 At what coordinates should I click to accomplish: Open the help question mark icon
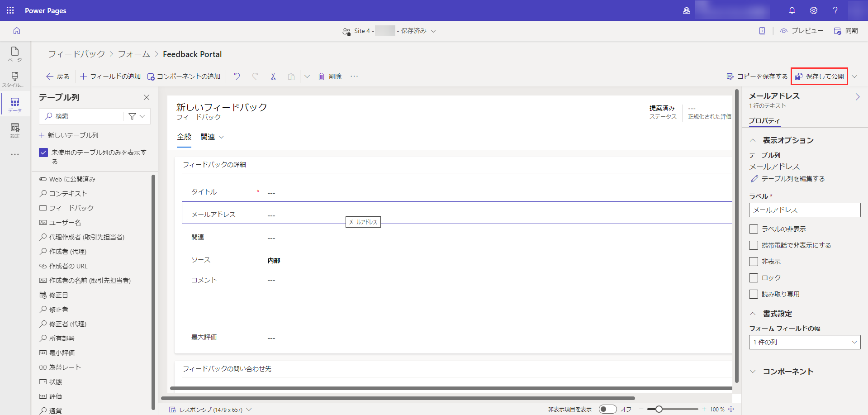pos(835,10)
